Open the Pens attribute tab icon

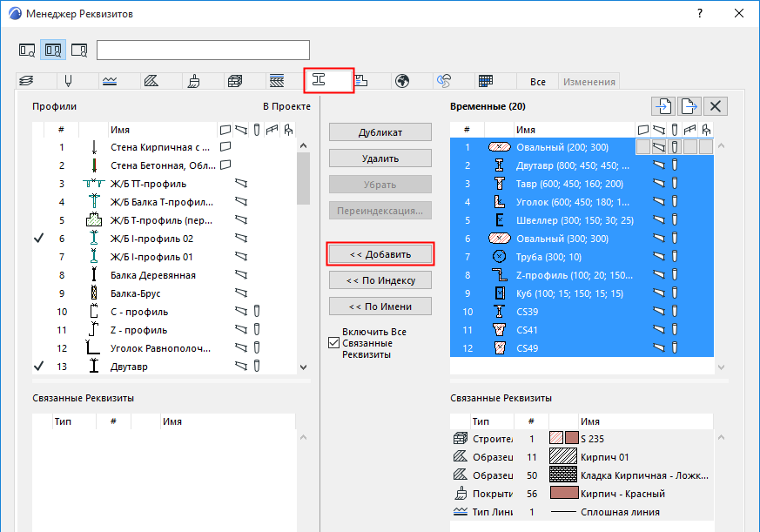pyautogui.click(x=69, y=81)
